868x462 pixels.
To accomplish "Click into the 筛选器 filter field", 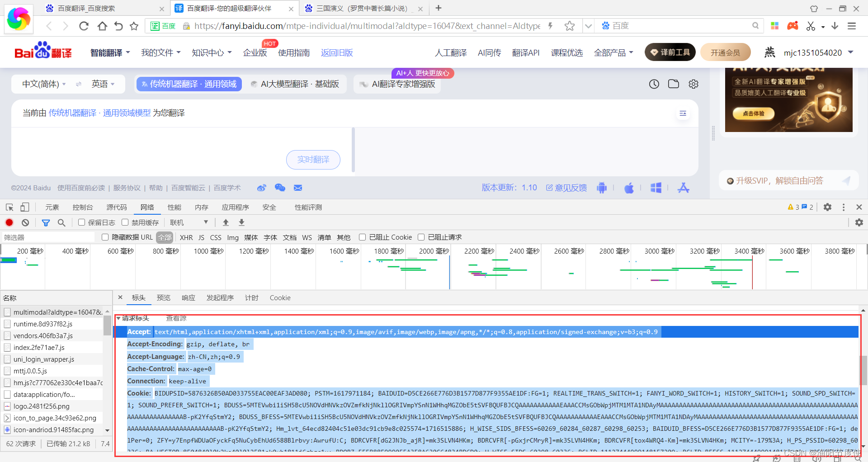I will 48,237.
